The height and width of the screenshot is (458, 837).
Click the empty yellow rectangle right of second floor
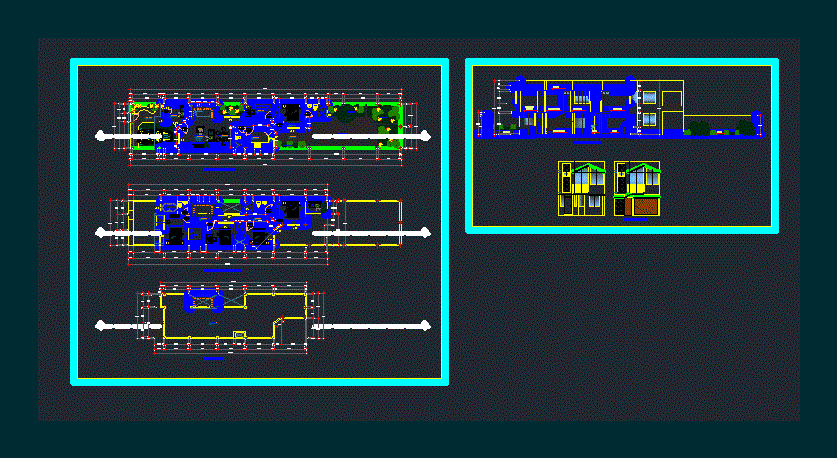coord(372,222)
